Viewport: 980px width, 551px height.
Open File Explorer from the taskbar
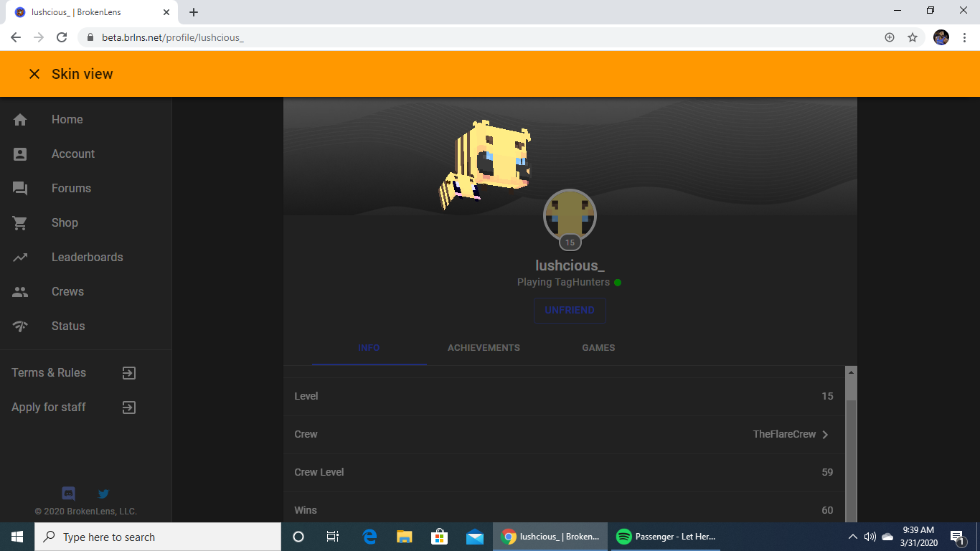[405, 537]
